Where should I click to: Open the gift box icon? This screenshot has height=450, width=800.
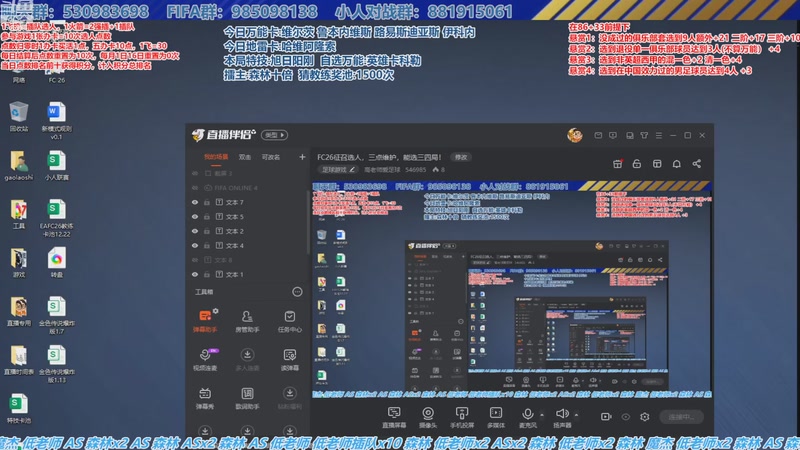[617, 164]
